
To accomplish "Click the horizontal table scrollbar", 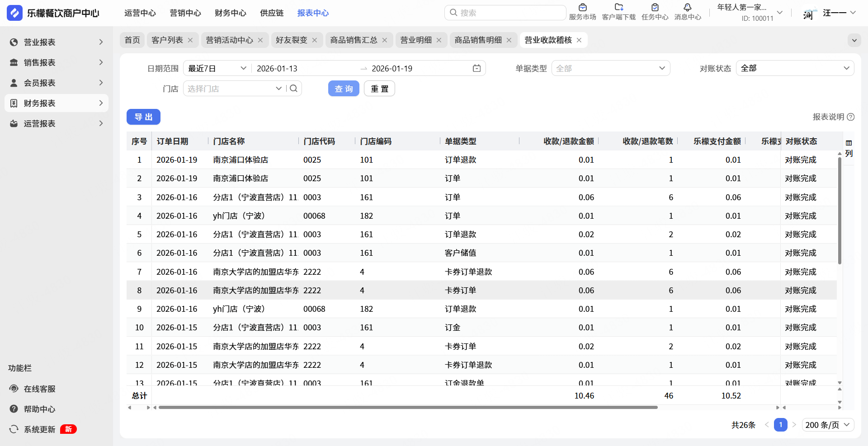I will [408, 408].
